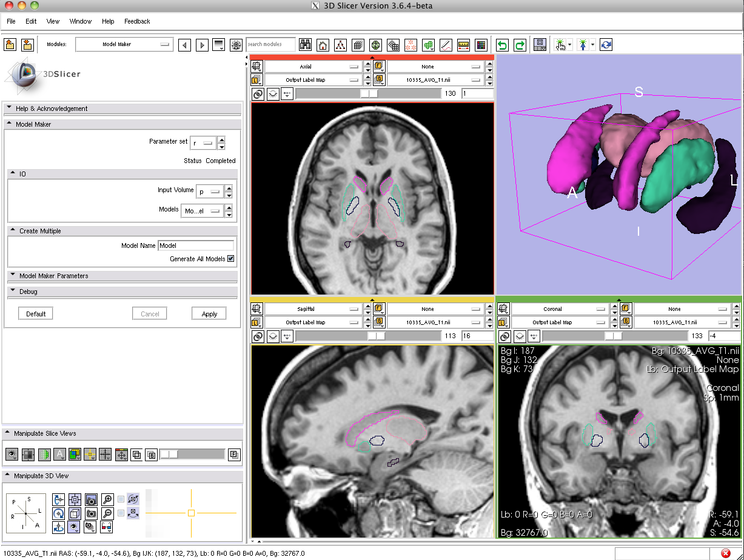Open the Models selector dropdown
Image resolution: width=744 pixels, height=560 pixels.
pos(203,211)
